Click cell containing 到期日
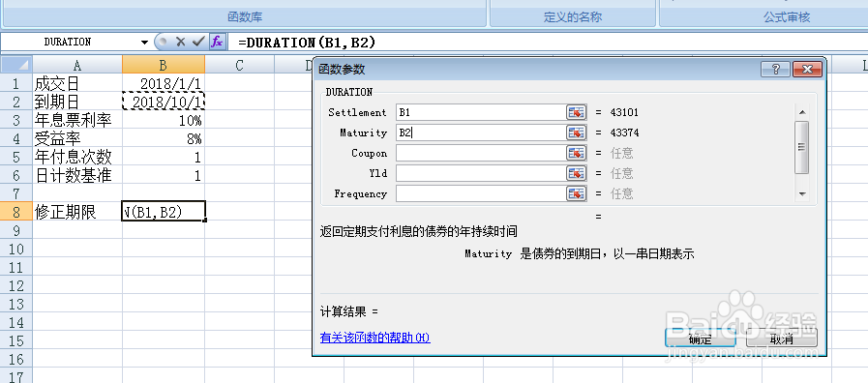 pos(77,103)
